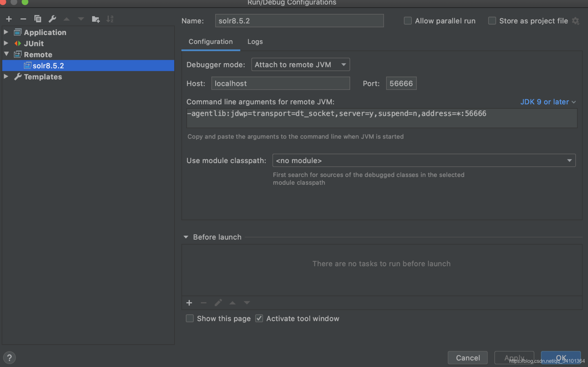Remove the selected configuration
This screenshot has width=588, height=367.
(x=23, y=19)
